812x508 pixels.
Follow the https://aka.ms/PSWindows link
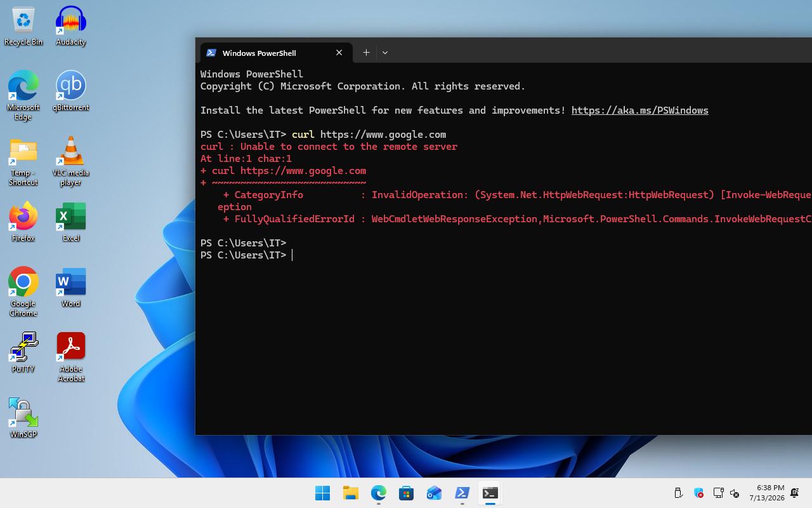click(x=640, y=110)
